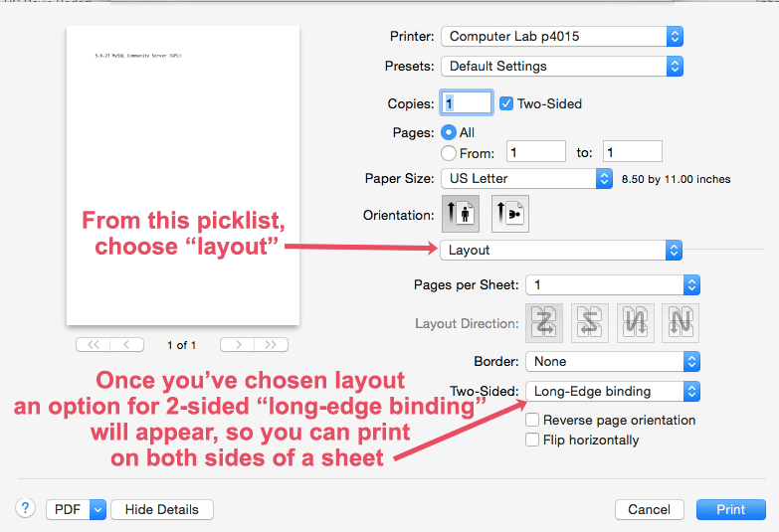The height and width of the screenshot is (532, 779).
Task: Choose the first Z-shaped layout direction
Action: [x=545, y=323]
